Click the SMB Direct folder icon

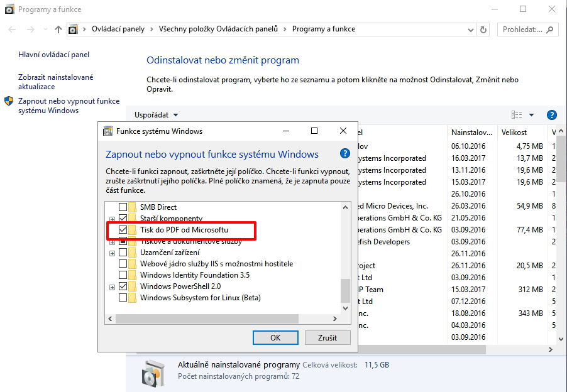tap(133, 207)
